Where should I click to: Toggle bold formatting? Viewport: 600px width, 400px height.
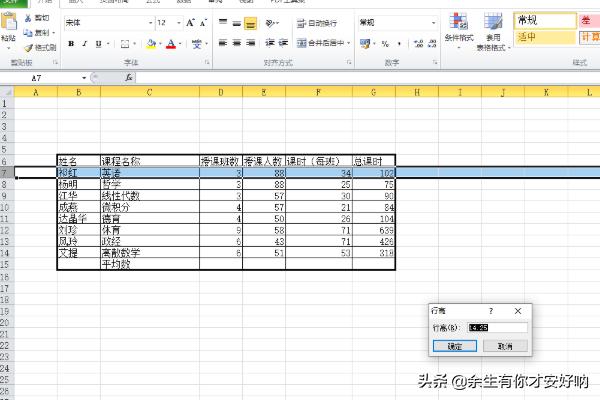pyautogui.click(x=71, y=44)
